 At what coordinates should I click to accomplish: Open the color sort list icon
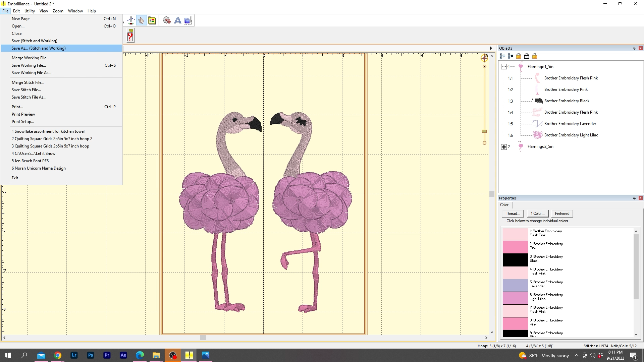pyautogui.click(x=152, y=21)
